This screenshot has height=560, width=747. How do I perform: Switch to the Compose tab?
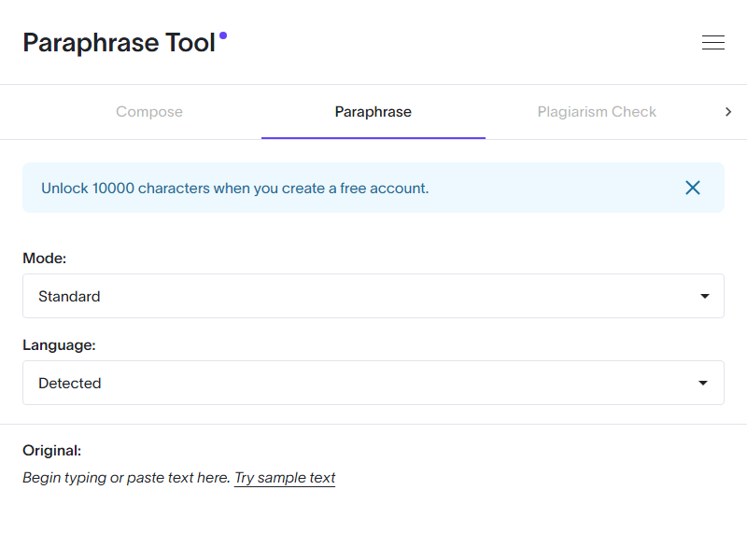[149, 112]
